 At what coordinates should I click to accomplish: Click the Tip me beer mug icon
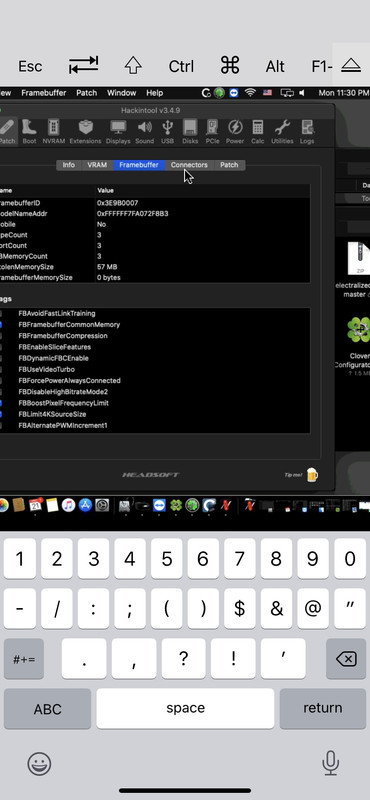pyautogui.click(x=312, y=475)
